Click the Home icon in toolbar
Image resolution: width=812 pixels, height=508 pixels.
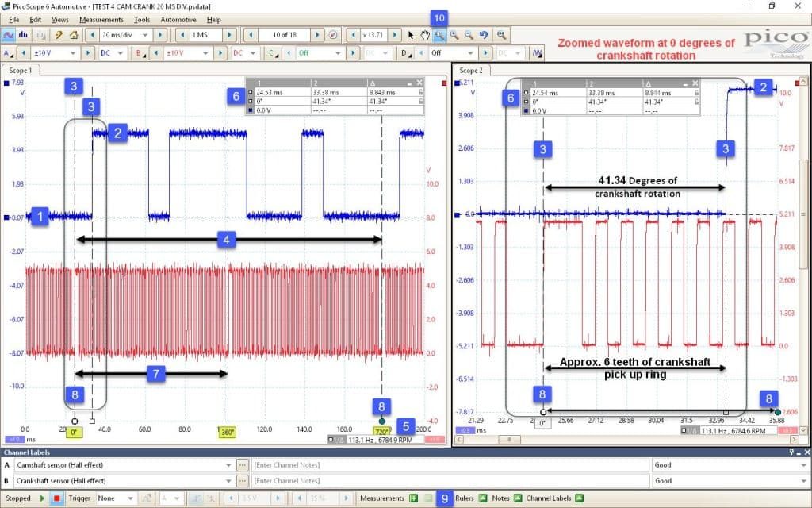pyautogui.click(x=74, y=35)
